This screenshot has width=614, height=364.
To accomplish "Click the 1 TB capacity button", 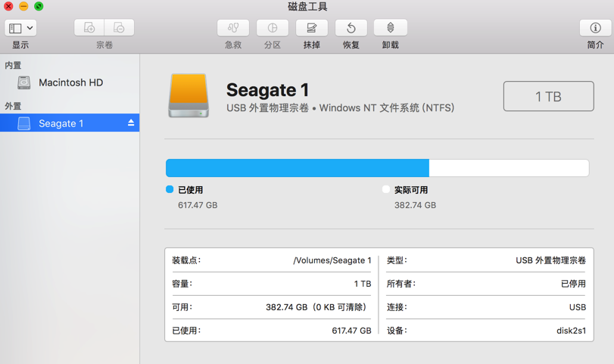I will pos(548,97).
